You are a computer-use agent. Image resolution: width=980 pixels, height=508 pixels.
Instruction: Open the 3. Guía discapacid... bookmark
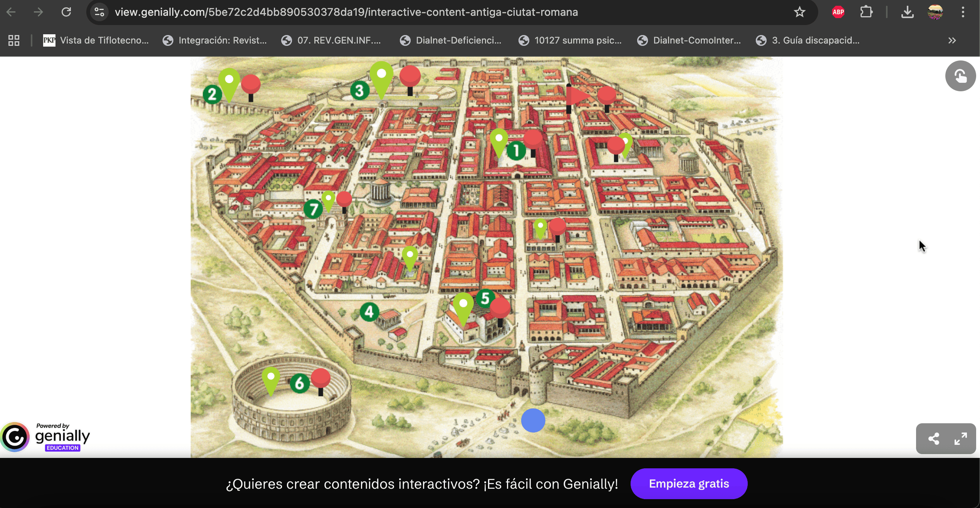(808, 40)
